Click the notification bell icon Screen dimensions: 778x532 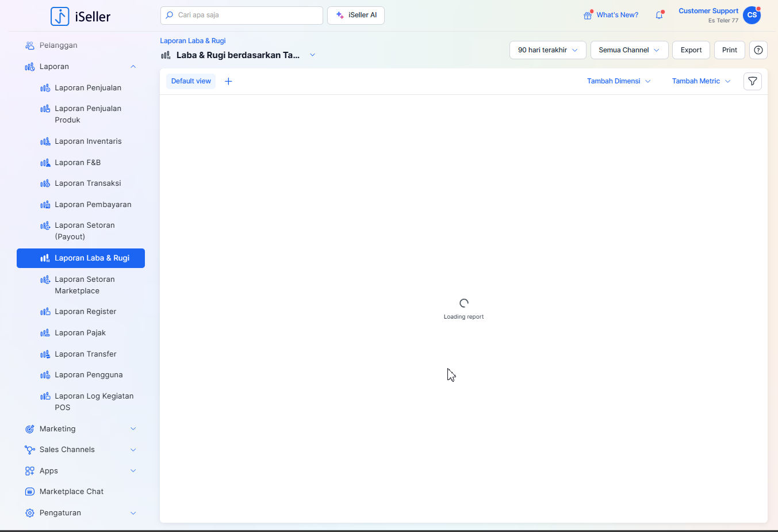pos(659,16)
